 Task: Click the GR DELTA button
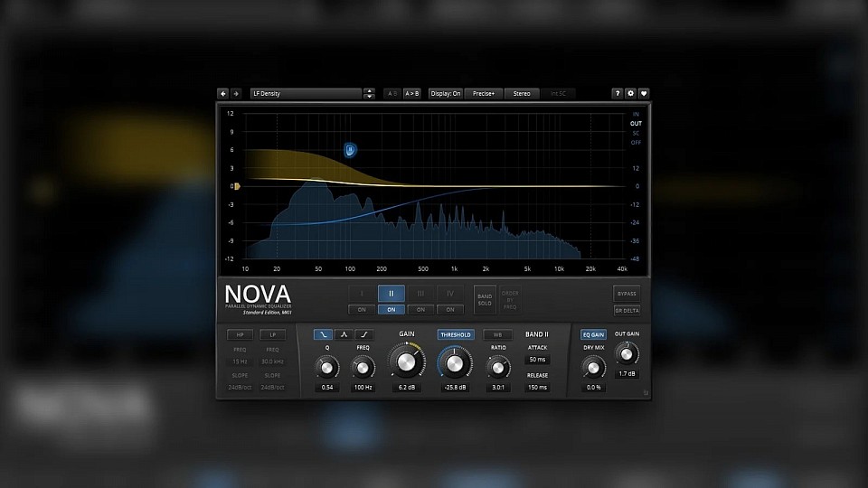[x=627, y=310]
